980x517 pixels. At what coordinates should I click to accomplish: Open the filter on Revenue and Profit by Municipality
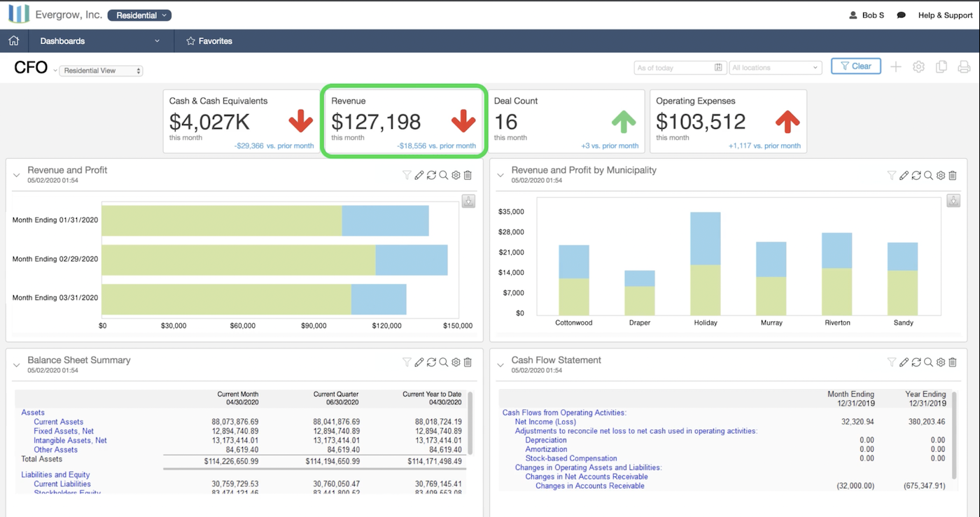[892, 175]
